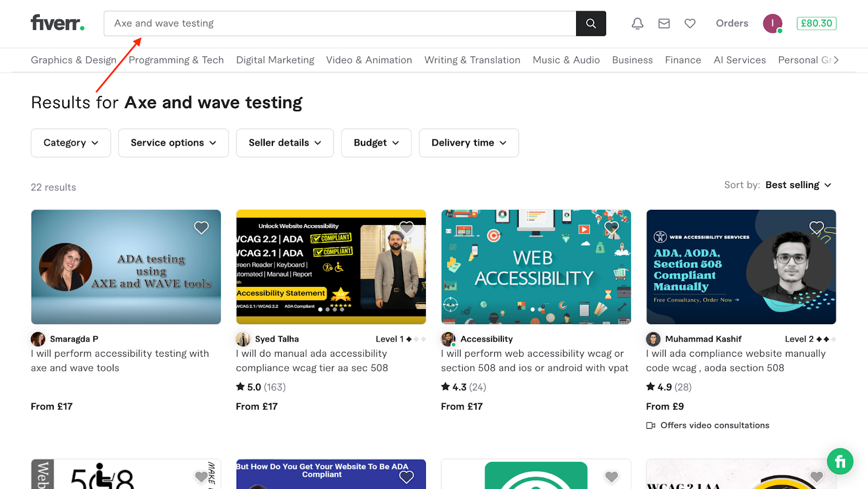868x489 pixels.
Task: Click the 4.9 (28) star rating
Action: pos(669,387)
